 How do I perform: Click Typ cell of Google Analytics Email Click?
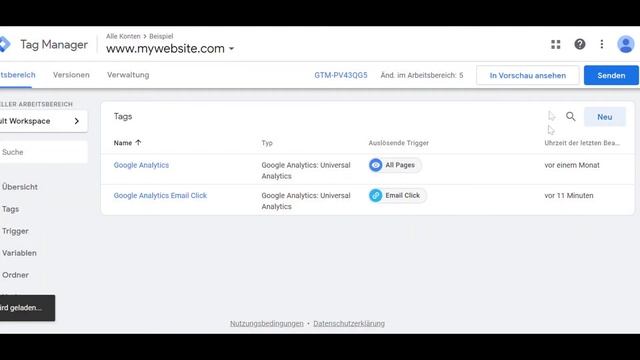pos(306,201)
